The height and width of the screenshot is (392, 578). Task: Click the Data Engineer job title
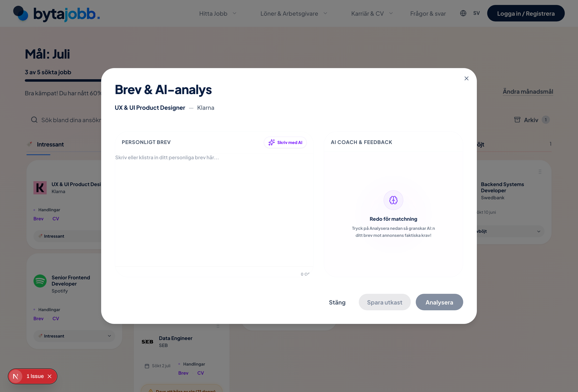pyautogui.click(x=176, y=338)
